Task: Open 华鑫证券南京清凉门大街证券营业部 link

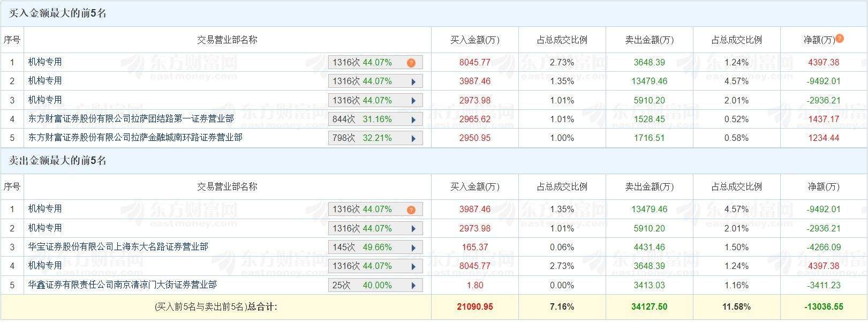Action: [122, 284]
